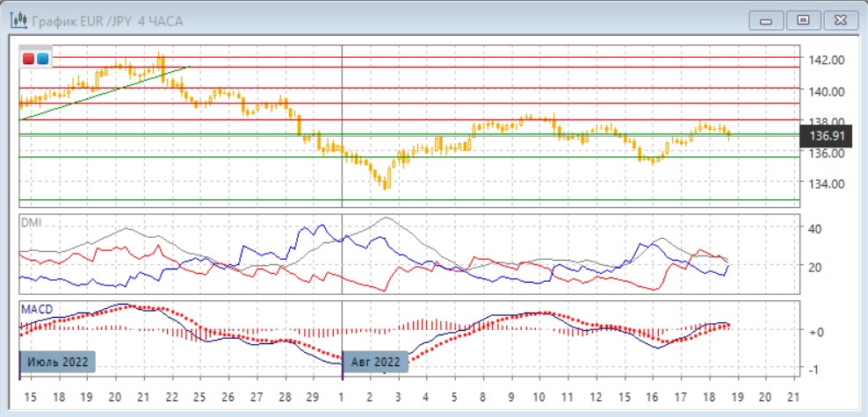Minimize the EUR/JPY chart window
This screenshot has height=417, width=868.
pyautogui.click(x=767, y=19)
